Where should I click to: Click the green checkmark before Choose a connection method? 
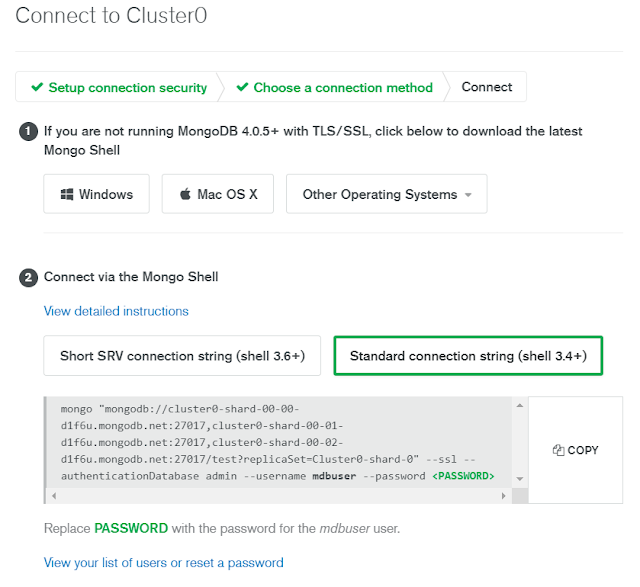(x=242, y=88)
